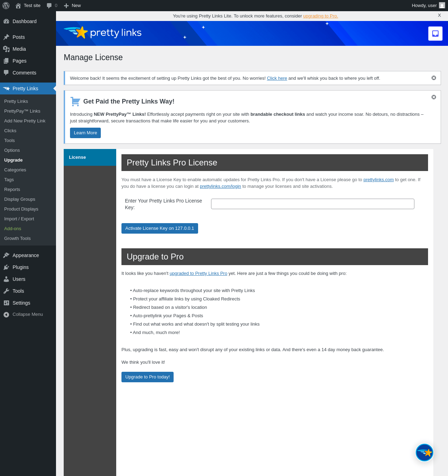Screen dimensions: 448x476
Task: Click the Settings sliders icon
Action: point(6,303)
